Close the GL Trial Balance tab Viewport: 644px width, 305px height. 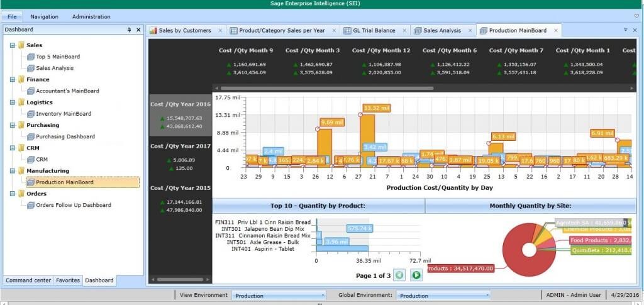404,30
